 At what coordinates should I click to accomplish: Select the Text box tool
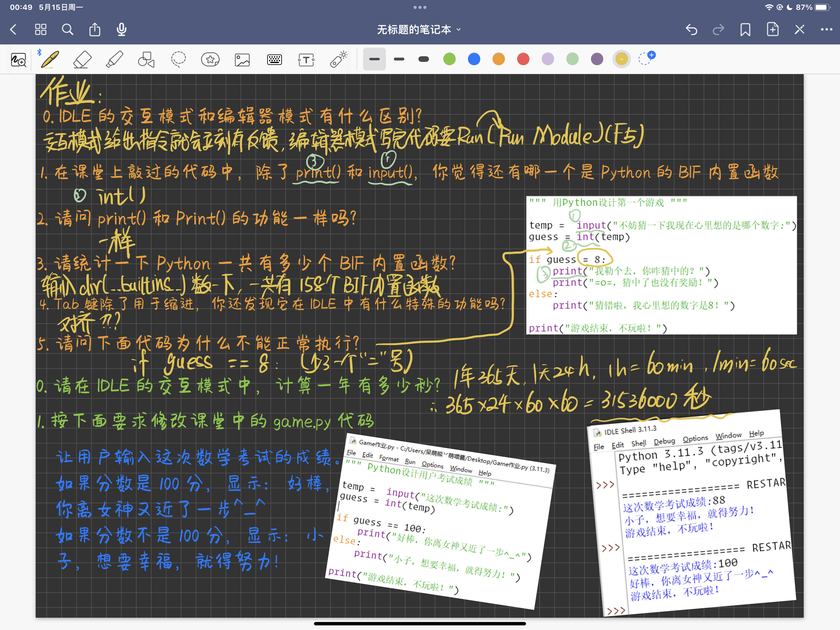pos(306,60)
